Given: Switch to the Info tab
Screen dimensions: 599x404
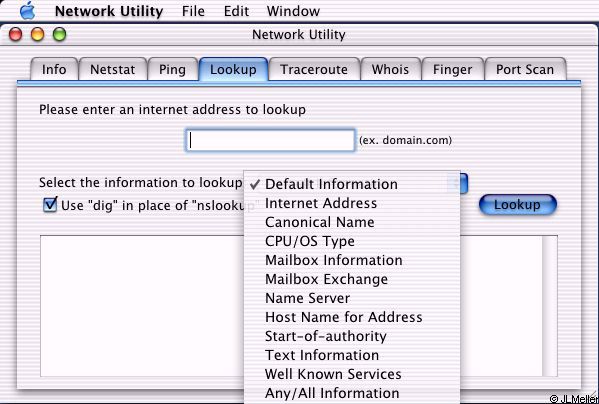Looking at the screenshot, I should click(54, 69).
